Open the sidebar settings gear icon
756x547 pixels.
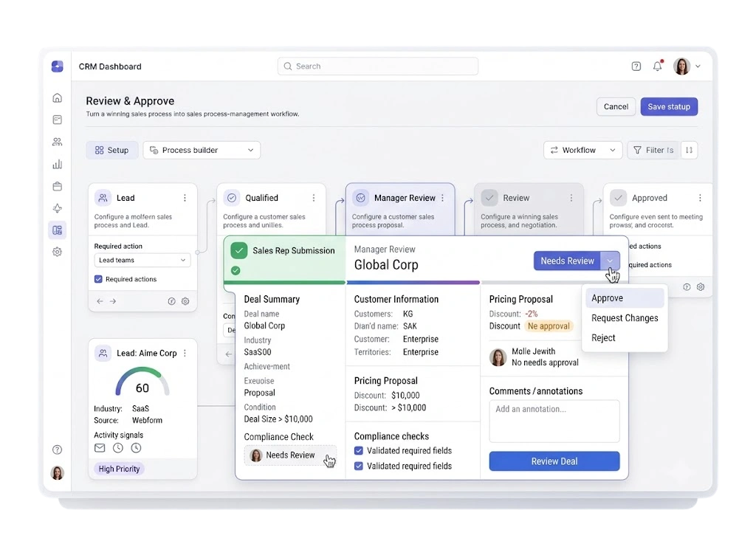[x=57, y=252]
